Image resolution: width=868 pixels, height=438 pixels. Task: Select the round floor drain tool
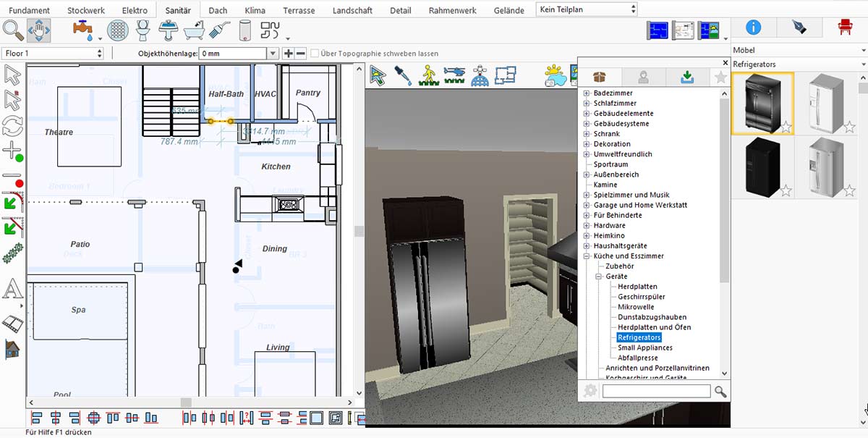point(117,30)
